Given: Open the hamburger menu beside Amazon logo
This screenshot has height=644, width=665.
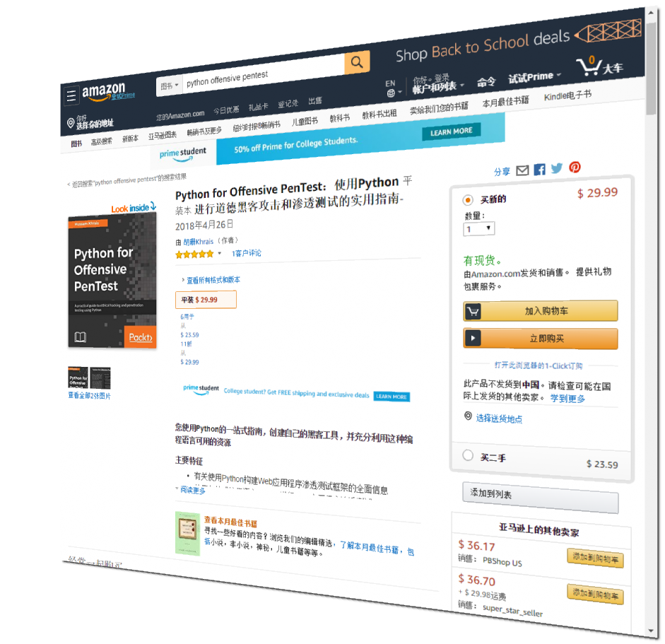Looking at the screenshot, I should point(71,95).
